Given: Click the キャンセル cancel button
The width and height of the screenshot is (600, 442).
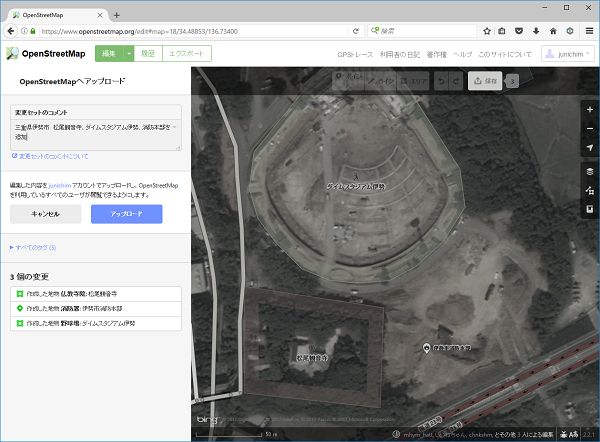Looking at the screenshot, I should (x=46, y=214).
